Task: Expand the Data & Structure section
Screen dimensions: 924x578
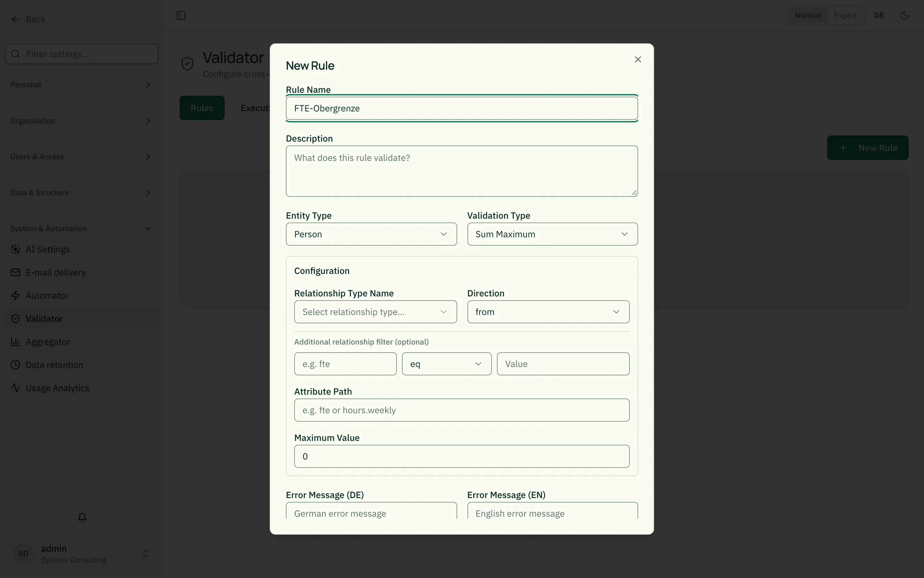Action: [82, 193]
